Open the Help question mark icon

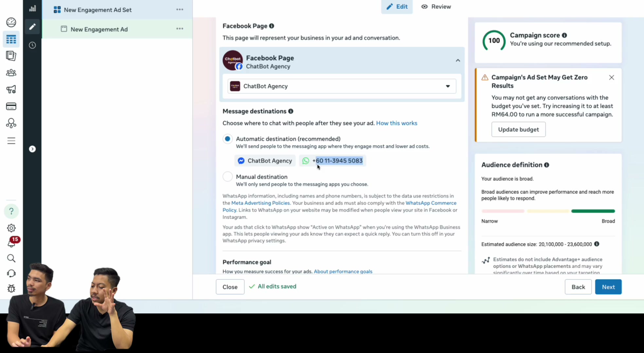click(x=11, y=211)
